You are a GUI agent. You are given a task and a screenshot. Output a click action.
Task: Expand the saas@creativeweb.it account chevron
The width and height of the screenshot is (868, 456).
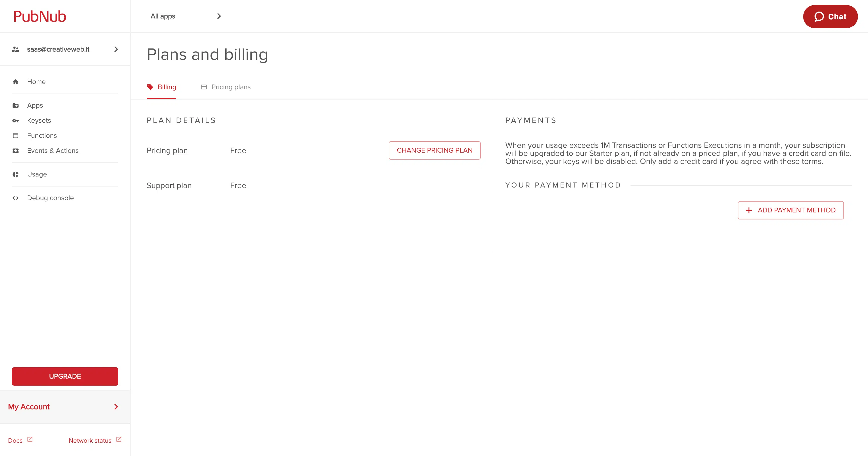(116, 49)
